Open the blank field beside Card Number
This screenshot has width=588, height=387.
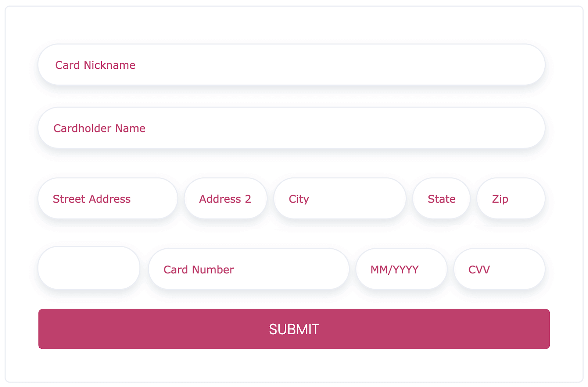coord(89,268)
